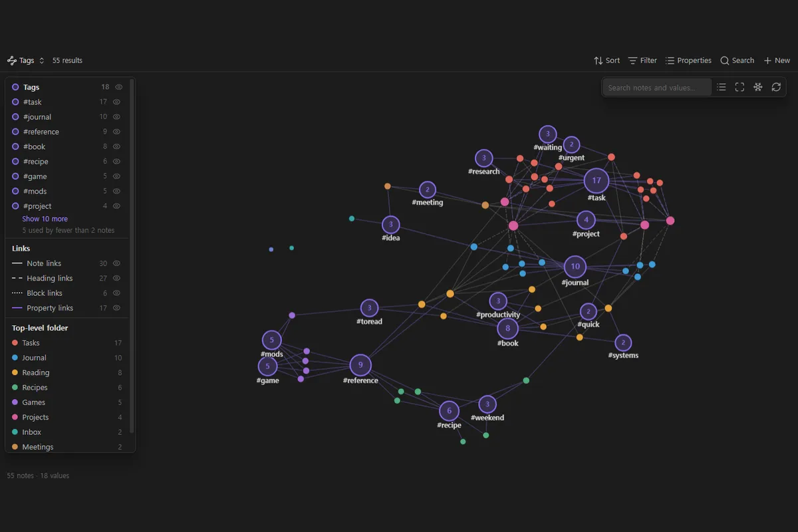
Task: Click the #game graph node
Action: pyautogui.click(x=268, y=366)
